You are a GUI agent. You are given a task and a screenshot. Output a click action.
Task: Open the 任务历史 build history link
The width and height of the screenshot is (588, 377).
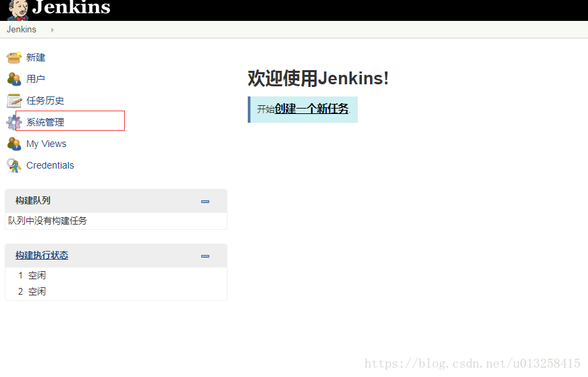pos(45,100)
